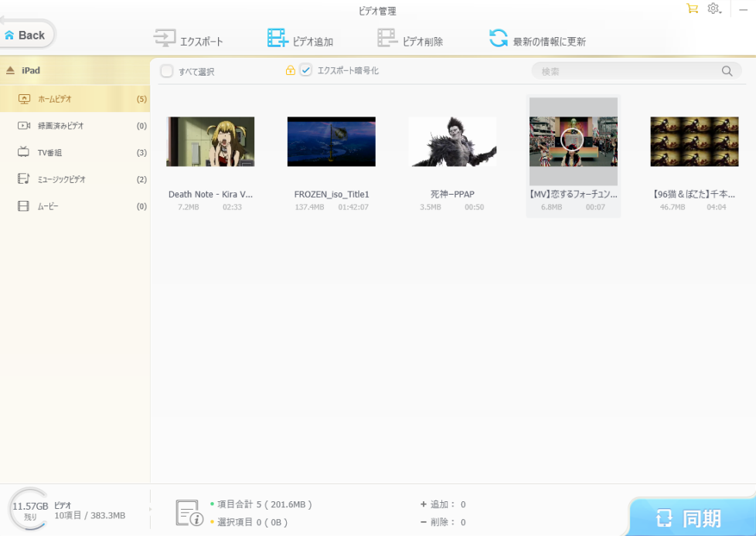This screenshot has height=536, width=756.
Task: Click the Death Note - Kira V... title
Action: 210,194
